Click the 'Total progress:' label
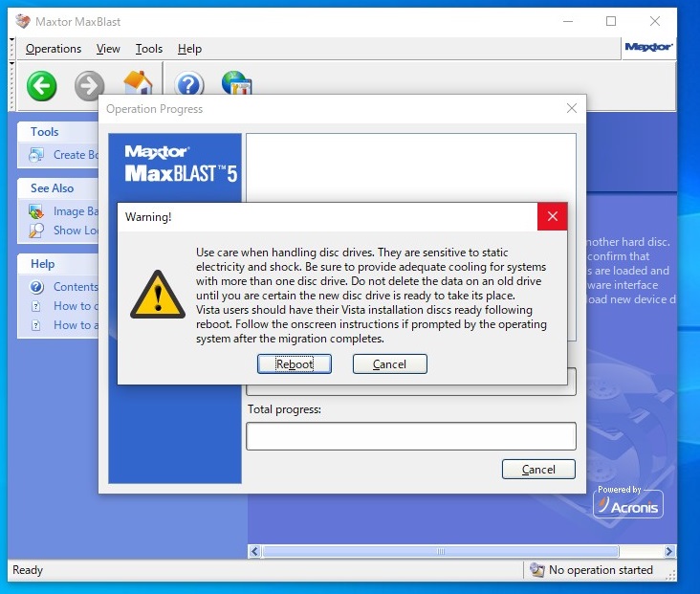The width and height of the screenshot is (700, 594). tap(284, 409)
